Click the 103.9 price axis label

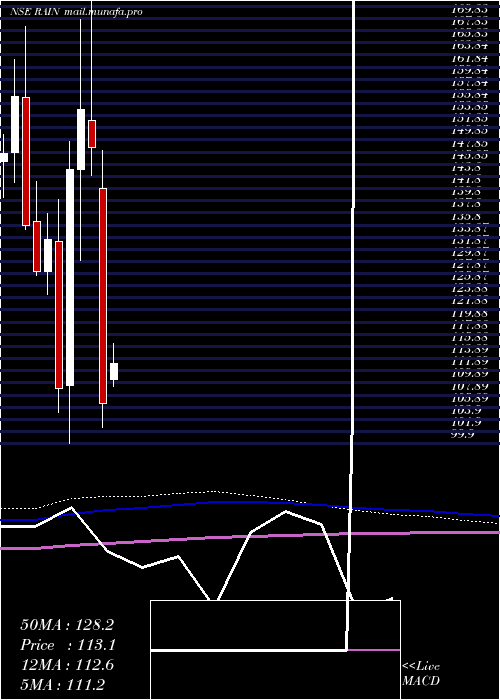point(466,411)
